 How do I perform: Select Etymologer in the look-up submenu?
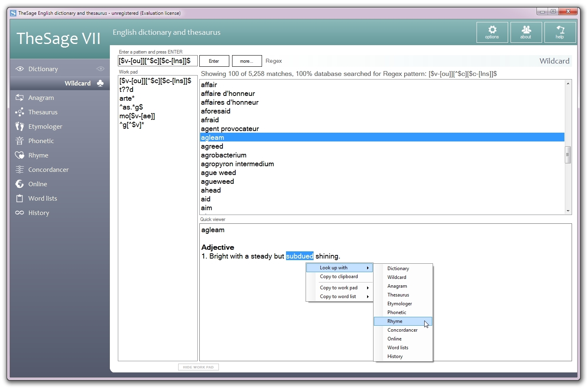click(x=403, y=304)
